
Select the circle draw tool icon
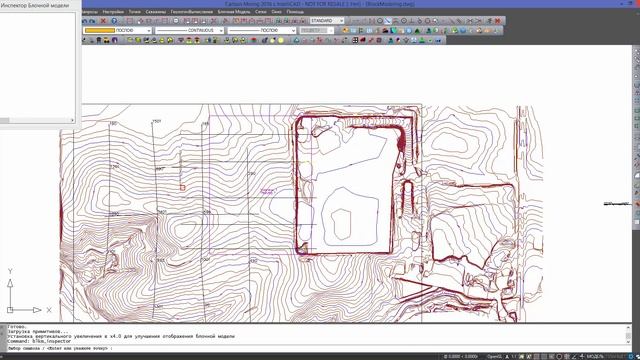(380, 21)
